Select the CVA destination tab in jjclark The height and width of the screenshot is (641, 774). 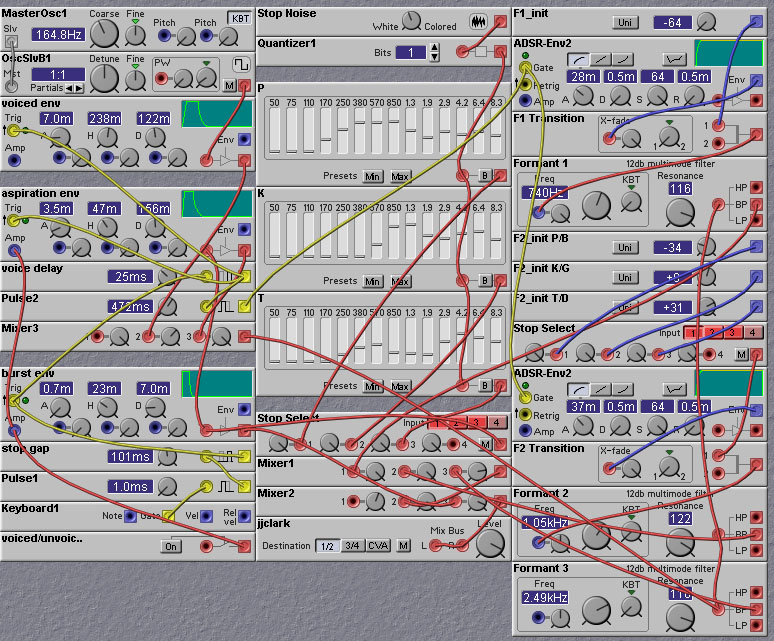(377, 545)
